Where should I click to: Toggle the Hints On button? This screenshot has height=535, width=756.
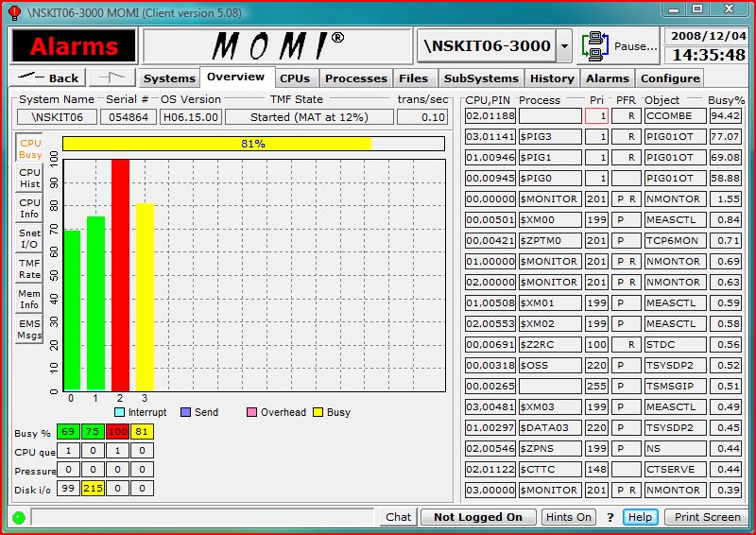click(569, 517)
